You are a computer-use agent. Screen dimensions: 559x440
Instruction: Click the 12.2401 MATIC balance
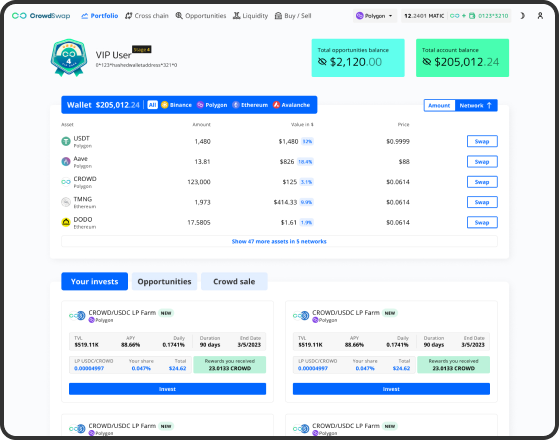(424, 16)
